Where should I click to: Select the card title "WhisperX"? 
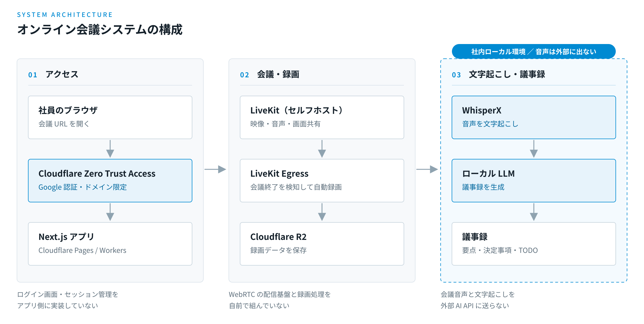coord(482,110)
